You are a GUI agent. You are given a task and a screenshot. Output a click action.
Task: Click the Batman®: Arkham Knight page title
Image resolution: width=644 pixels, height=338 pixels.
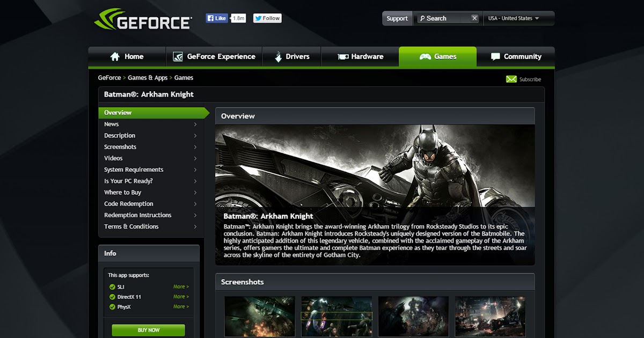[x=149, y=94]
